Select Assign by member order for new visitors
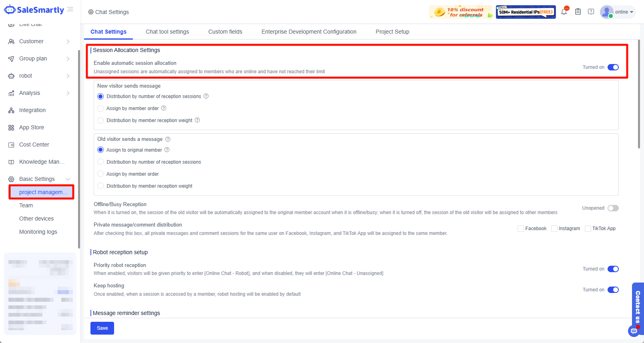 coord(100,108)
